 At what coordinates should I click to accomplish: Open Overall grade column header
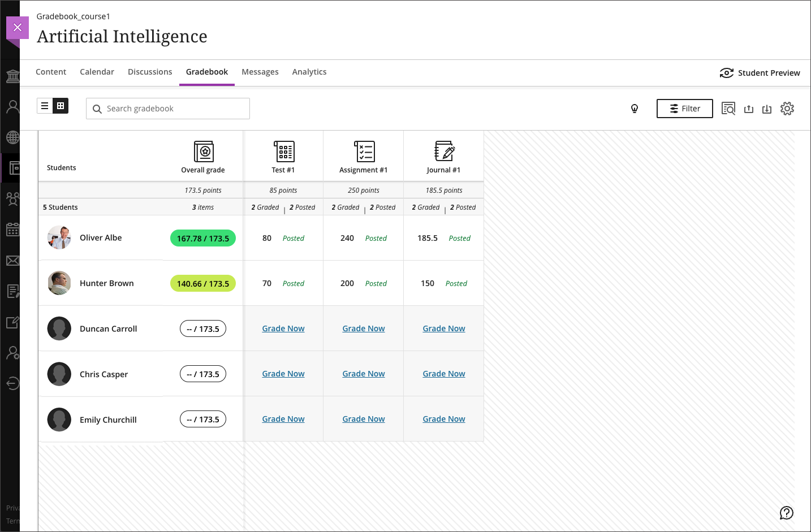(203, 170)
